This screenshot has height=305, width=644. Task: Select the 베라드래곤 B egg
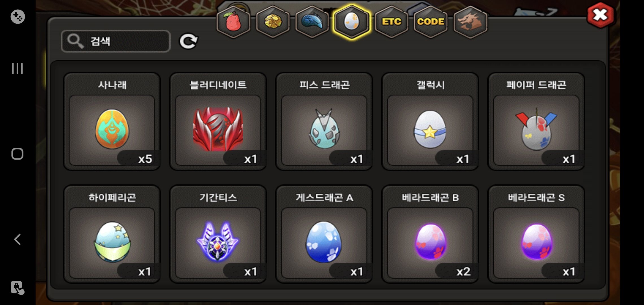click(x=430, y=234)
